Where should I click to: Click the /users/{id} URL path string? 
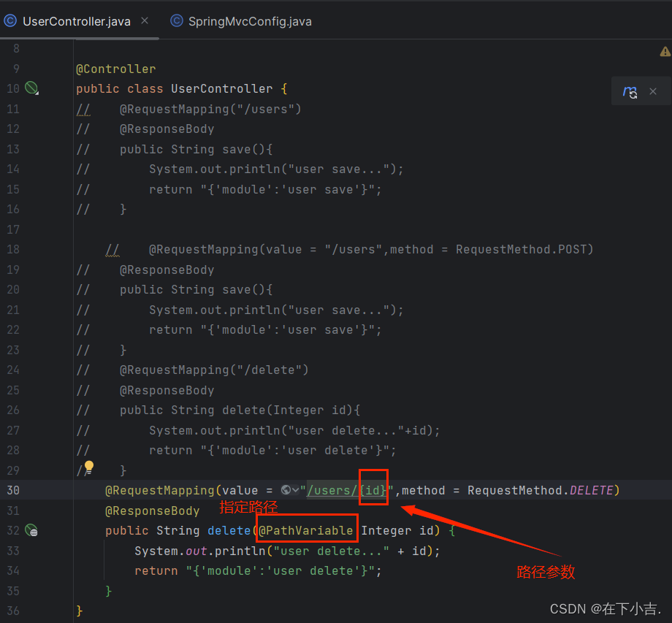(x=347, y=490)
